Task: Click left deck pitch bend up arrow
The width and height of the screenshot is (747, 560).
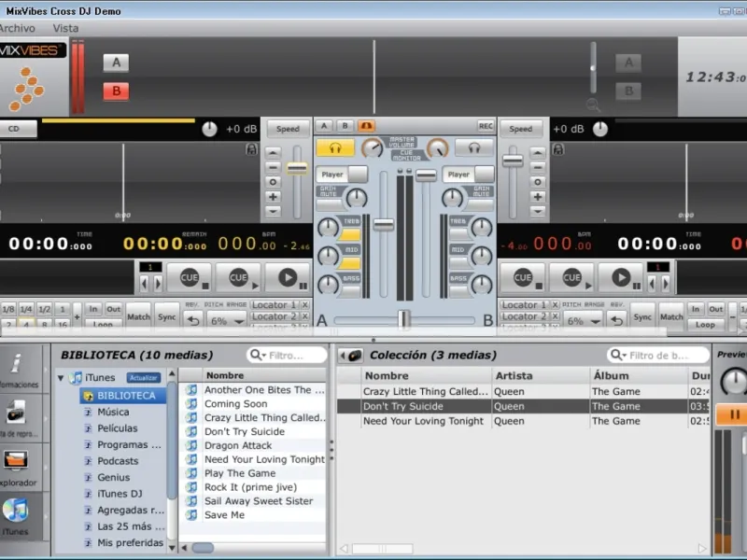Action: (x=273, y=152)
